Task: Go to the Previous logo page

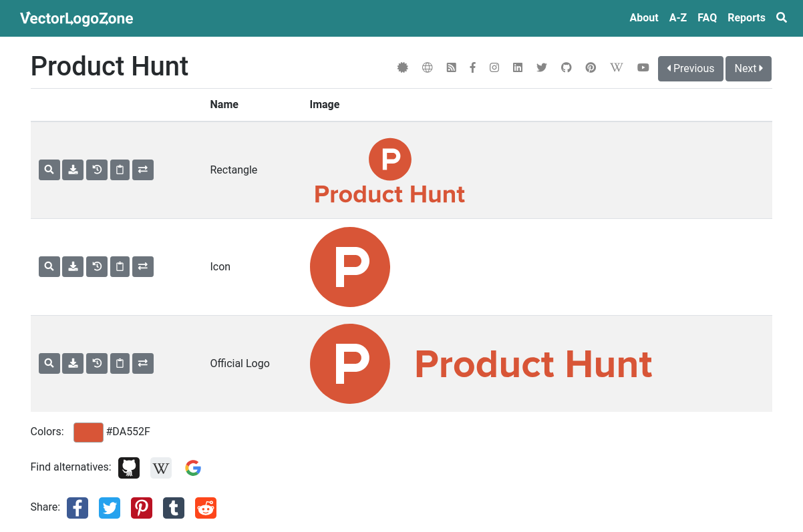Action: (x=691, y=69)
